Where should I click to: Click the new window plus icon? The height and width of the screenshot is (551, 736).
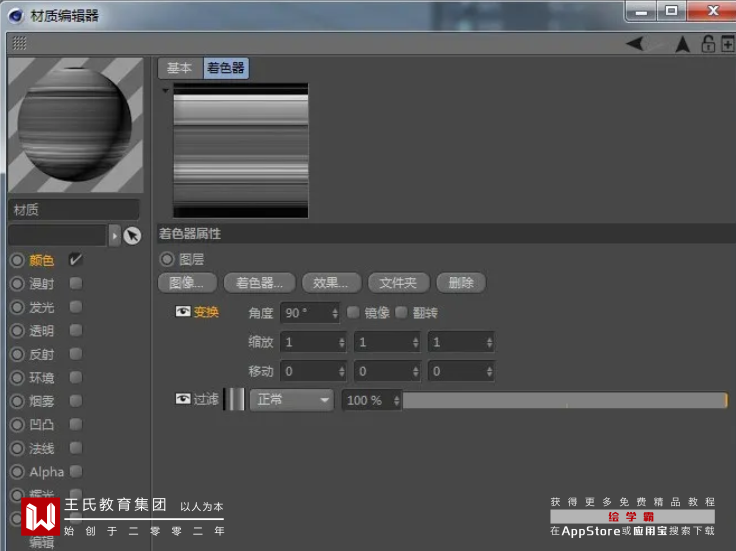pyautogui.click(x=728, y=45)
